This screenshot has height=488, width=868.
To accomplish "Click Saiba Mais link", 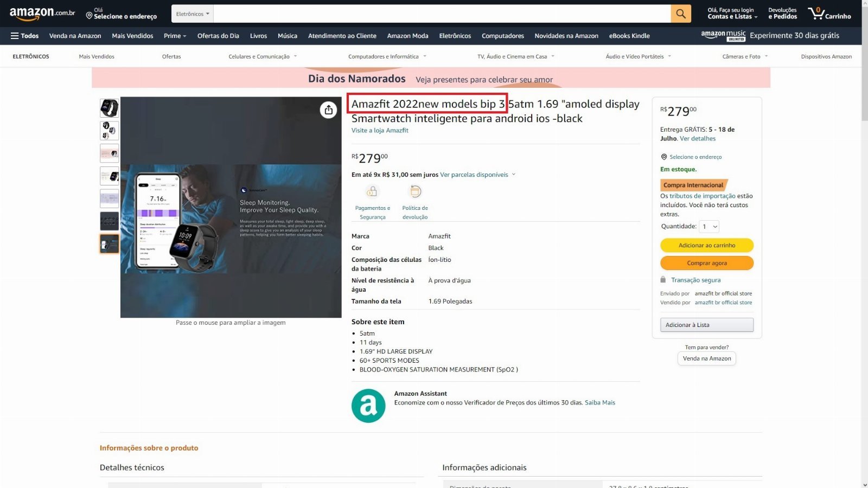I will 600,402.
